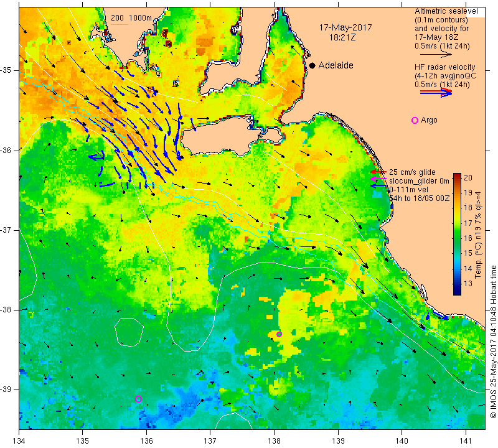Click the Argo float marker near 136°E 39.1°S
The image size is (498, 448).
tap(138, 399)
